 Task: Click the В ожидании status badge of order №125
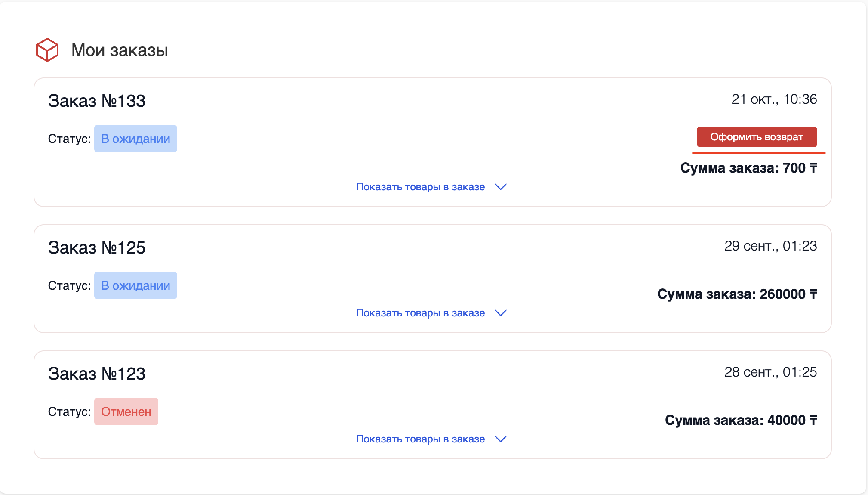pos(135,285)
